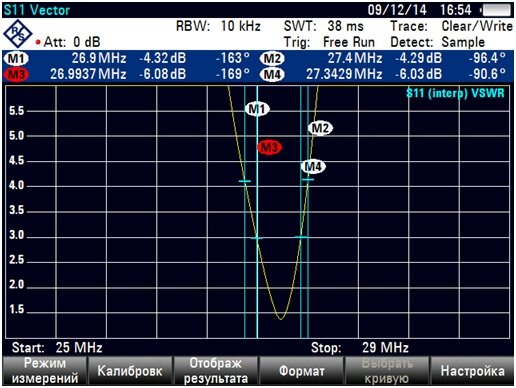Screen dimensions: 516x388
Task: Click the Start 25 MHz frequency field
Action: point(57,348)
